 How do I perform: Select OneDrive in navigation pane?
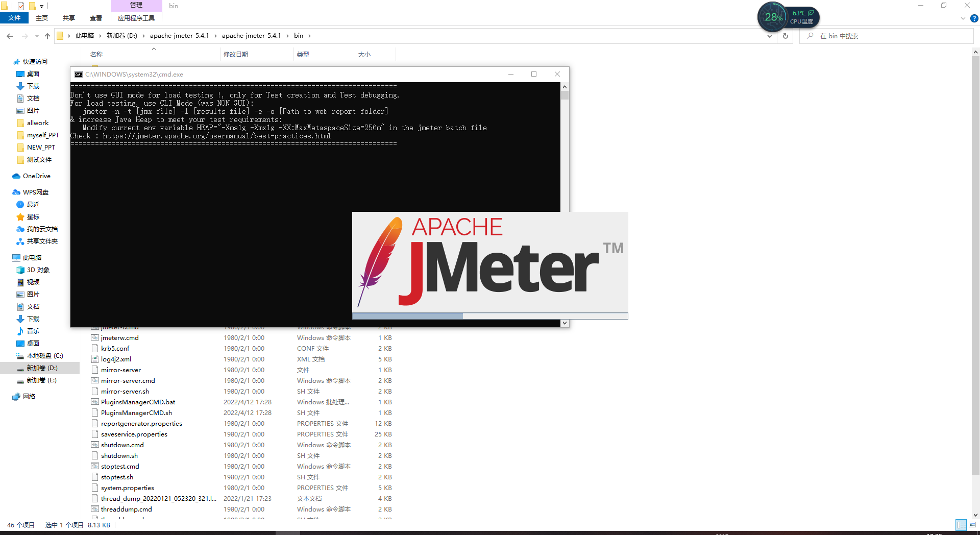coord(36,176)
